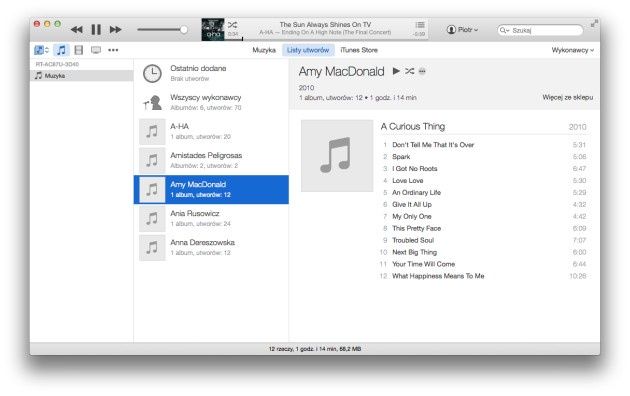Skip forward to the next track
630x396 pixels.
116,29
